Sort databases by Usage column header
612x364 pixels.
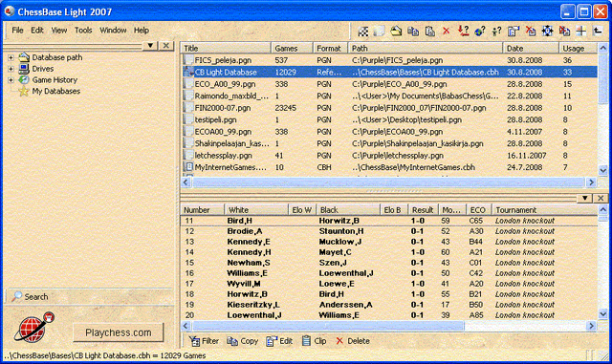pos(578,49)
